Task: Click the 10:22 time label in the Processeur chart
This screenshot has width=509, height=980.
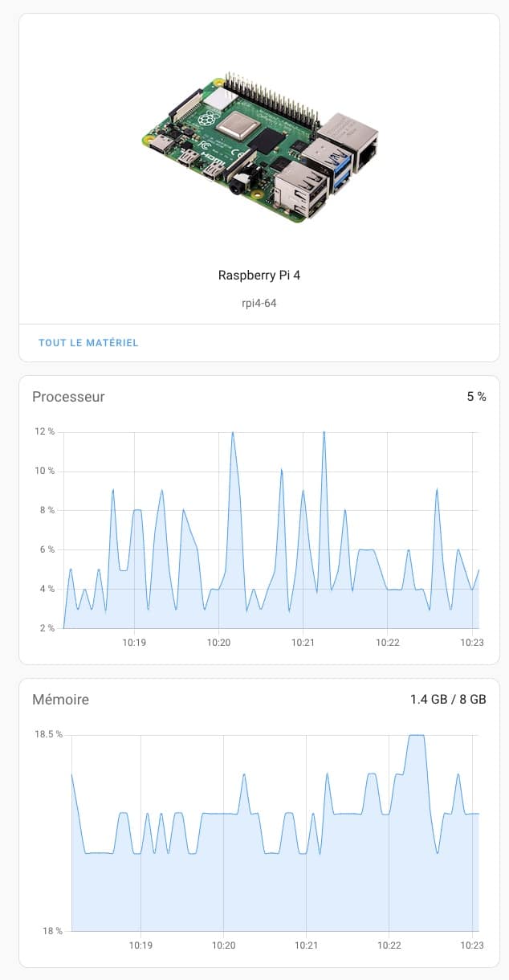Action: (x=387, y=643)
